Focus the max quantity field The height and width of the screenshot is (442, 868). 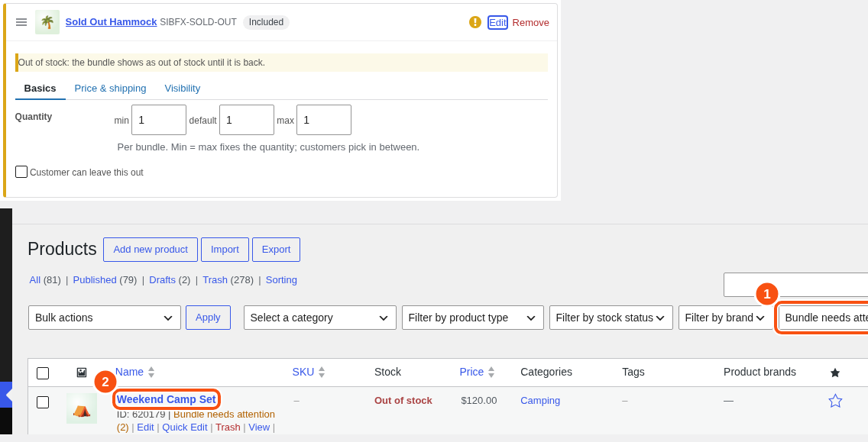324,120
